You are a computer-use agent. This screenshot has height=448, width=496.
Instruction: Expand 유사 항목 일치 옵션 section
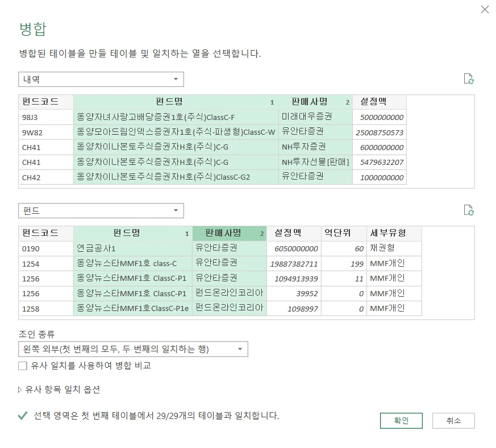pos(59,389)
